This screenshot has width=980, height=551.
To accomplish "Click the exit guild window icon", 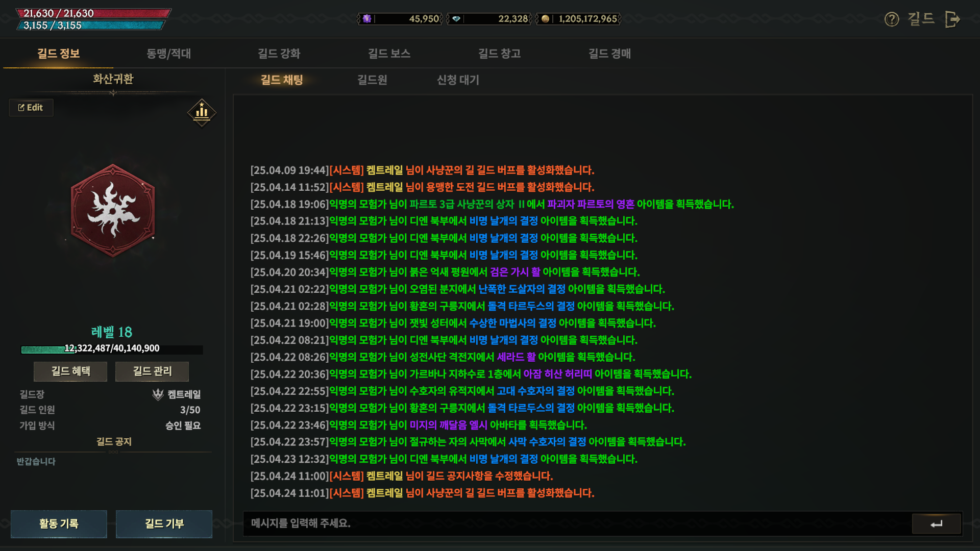I will 952,19.
